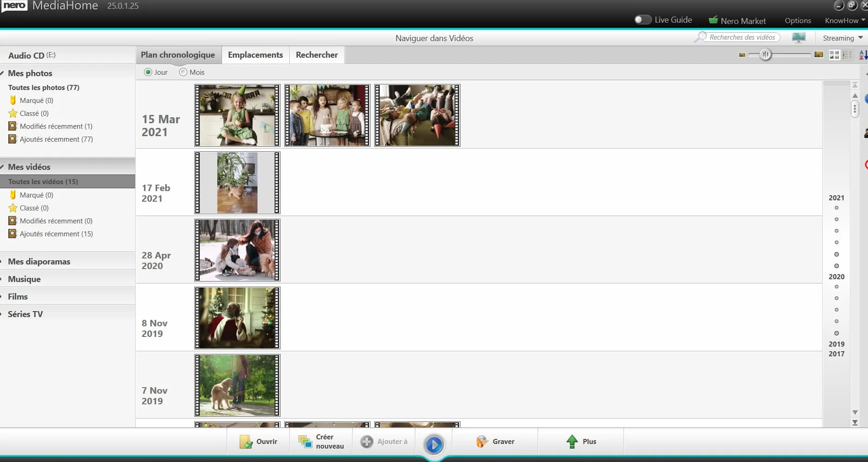Select the Mois radio button
Viewport: 868px width, 462px height.
click(x=183, y=72)
